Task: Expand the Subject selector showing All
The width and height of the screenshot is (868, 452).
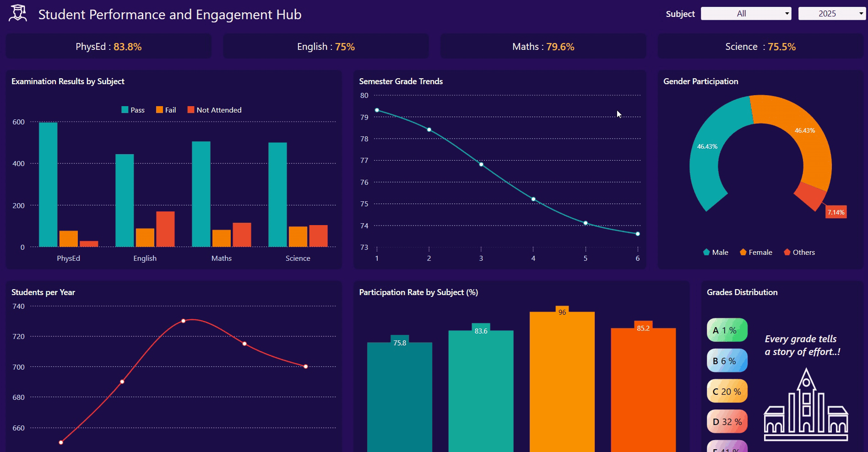Action: [x=745, y=13]
